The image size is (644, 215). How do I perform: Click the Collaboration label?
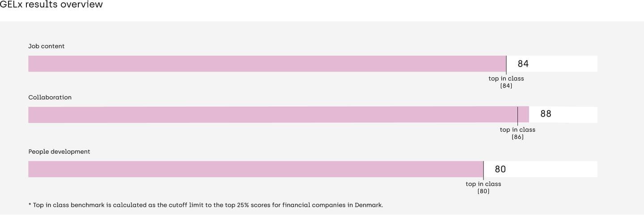coord(50,97)
